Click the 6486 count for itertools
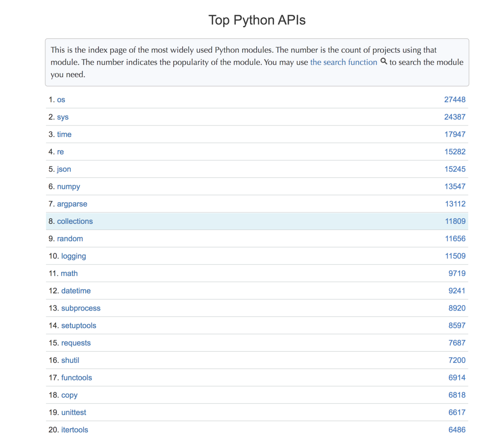 (457, 430)
